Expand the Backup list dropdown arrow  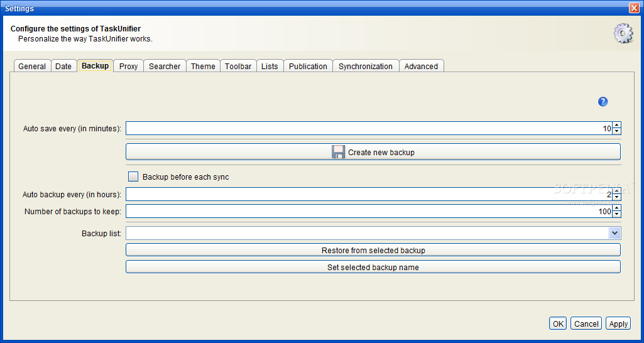click(614, 233)
